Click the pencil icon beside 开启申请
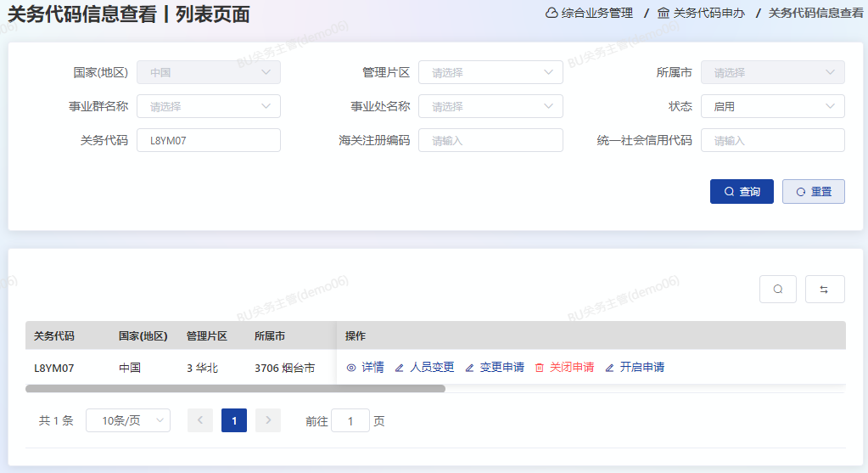The height and width of the screenshot is (473, 868). (x=609, y=368)
